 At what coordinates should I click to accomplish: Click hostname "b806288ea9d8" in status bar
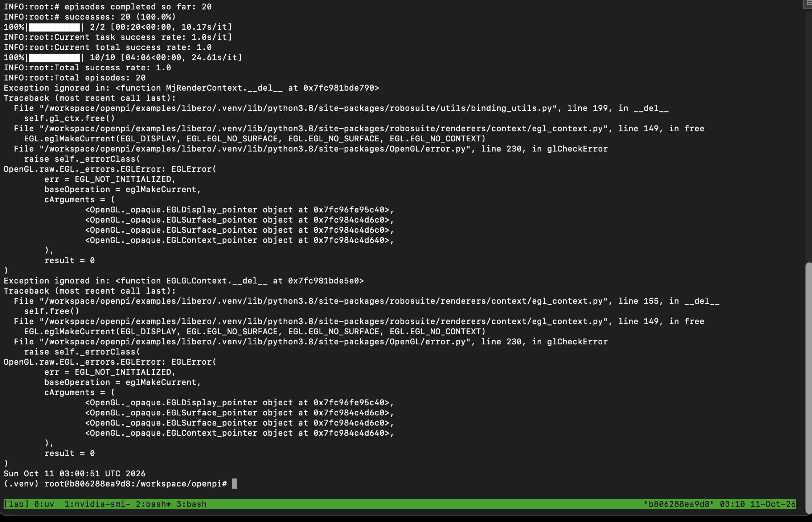pos(679,504)
